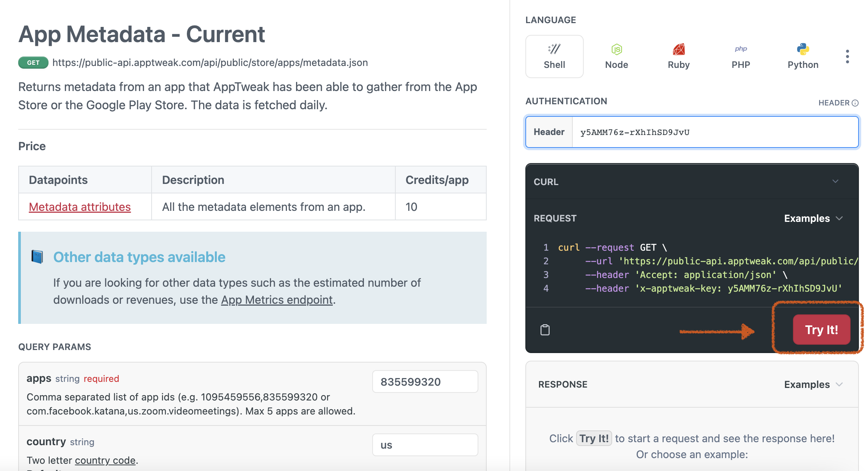Copy the curl request with clipboard icon
The width and height of the screenshot is (868, 471).
coord(545,330)
